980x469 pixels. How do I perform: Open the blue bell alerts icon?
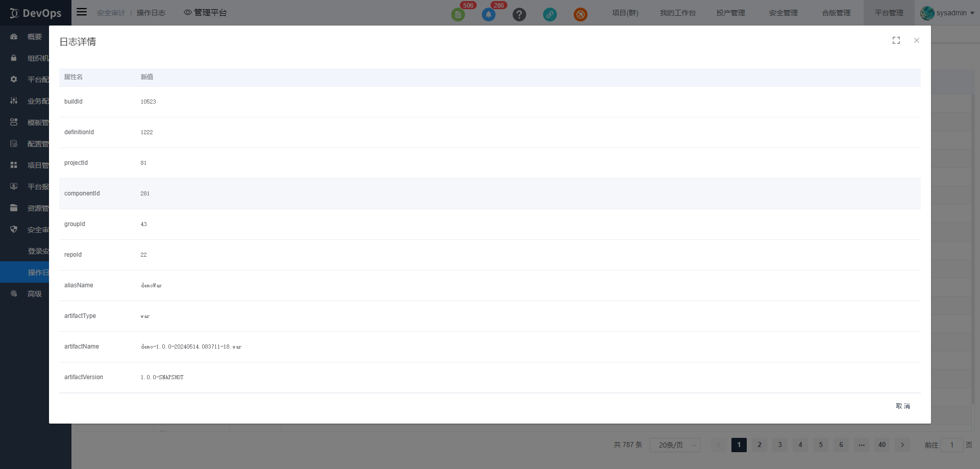click(x=488, y=14)
